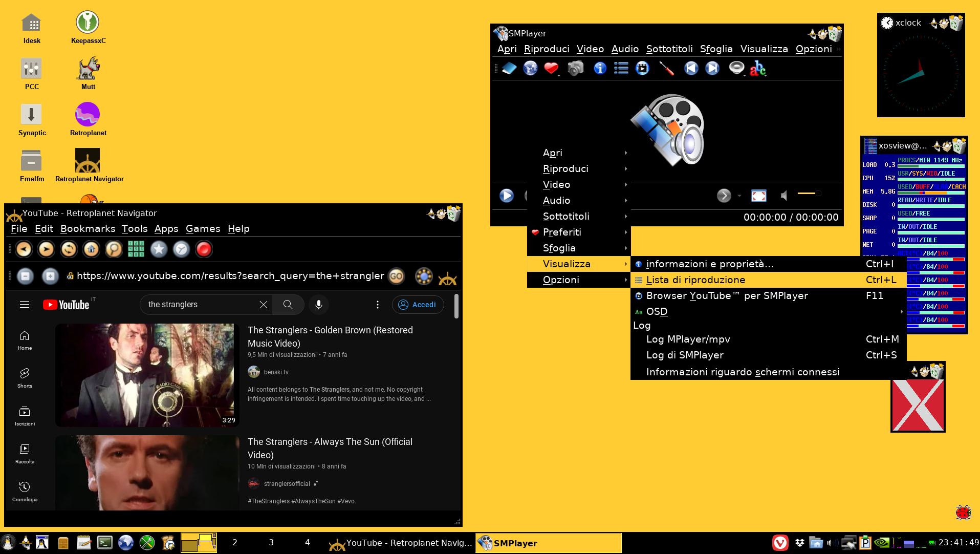Click the Vivaldi icon in the system tray
This screenshot has height=554, width=980.
tap(780, 543)
